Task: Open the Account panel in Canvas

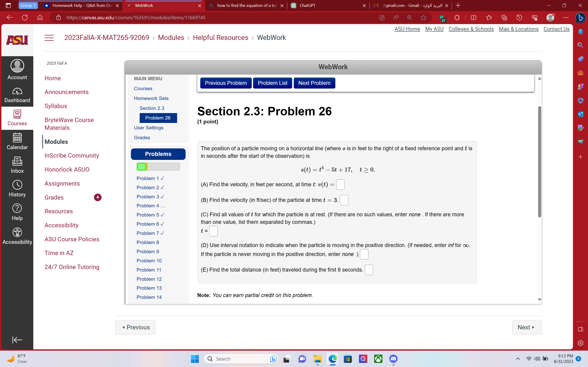Action: coord(17,70)
